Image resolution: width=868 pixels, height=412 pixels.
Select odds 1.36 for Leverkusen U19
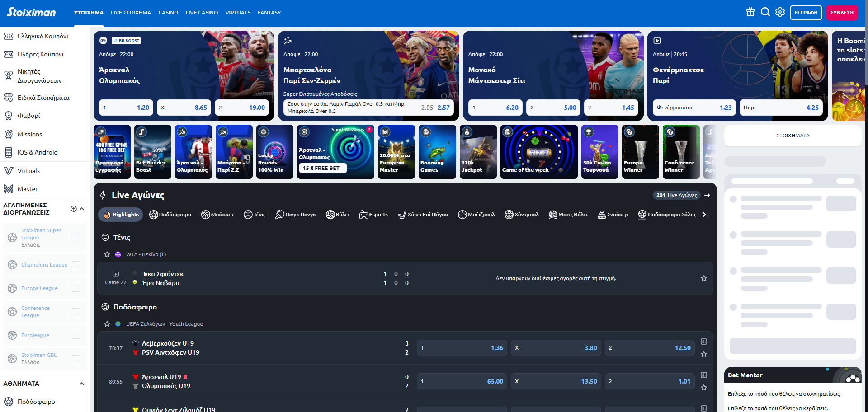462,348
